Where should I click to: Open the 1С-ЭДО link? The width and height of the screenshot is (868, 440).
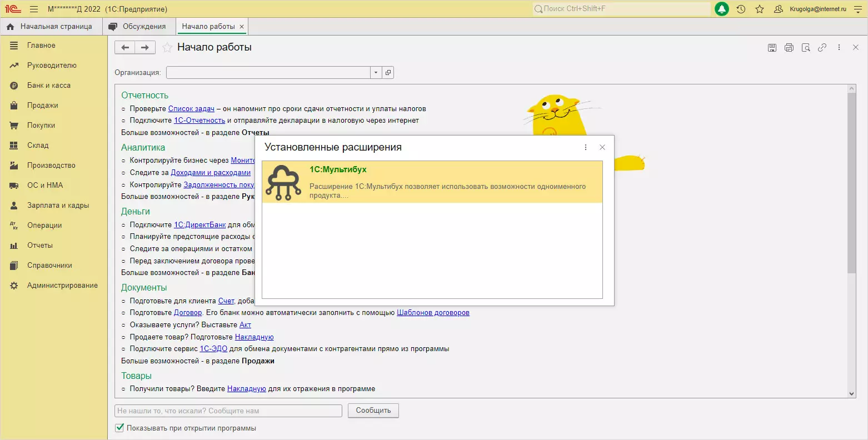(213, 349)
